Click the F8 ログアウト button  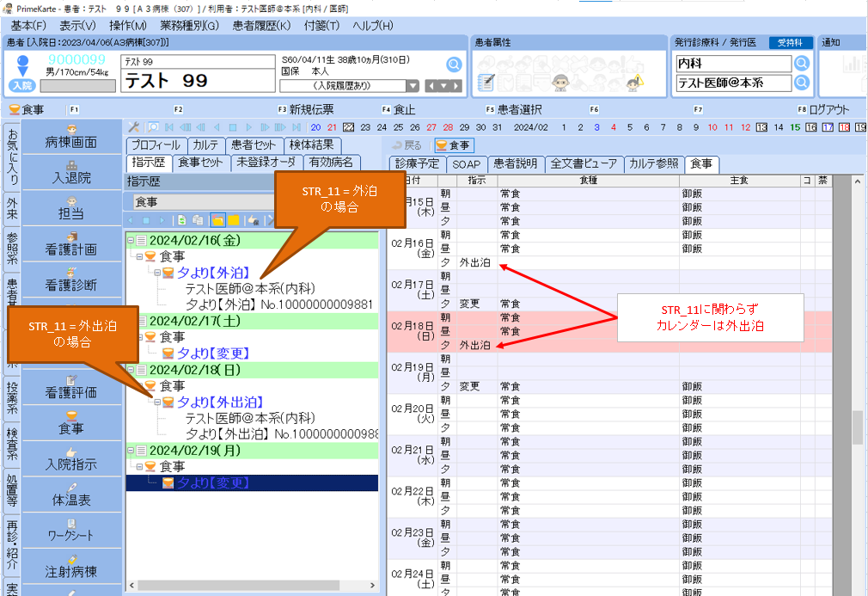tap(823, 110)
